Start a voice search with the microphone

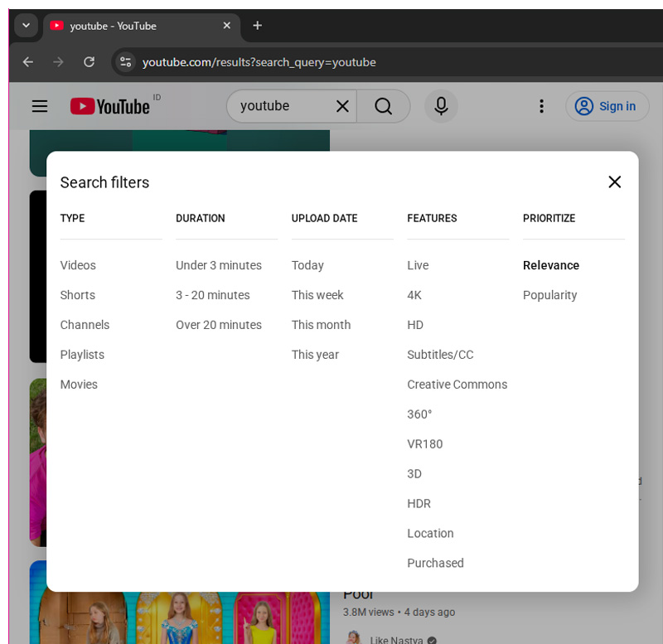coord(441,106)
